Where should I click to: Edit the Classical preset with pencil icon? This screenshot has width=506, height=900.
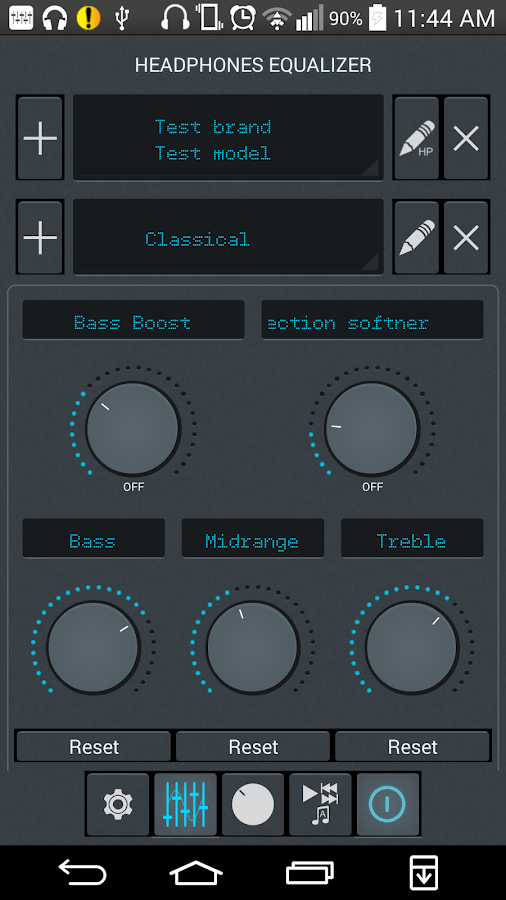click(x=417, y=237)
